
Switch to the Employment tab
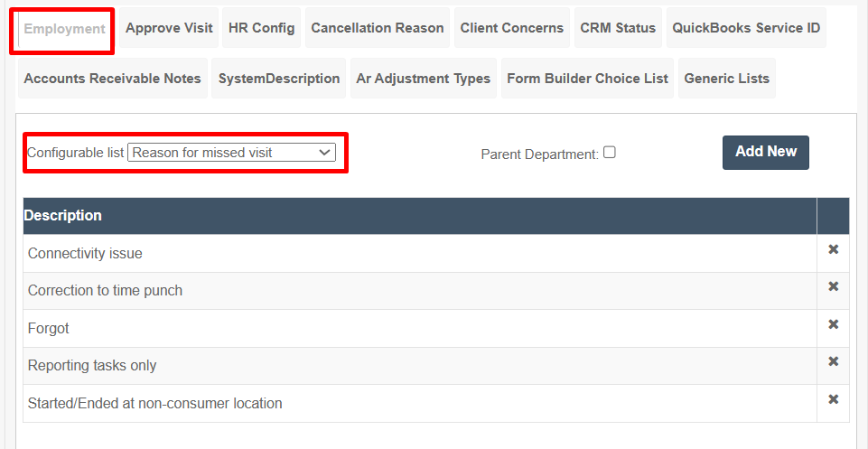click(x=65, y=29)
